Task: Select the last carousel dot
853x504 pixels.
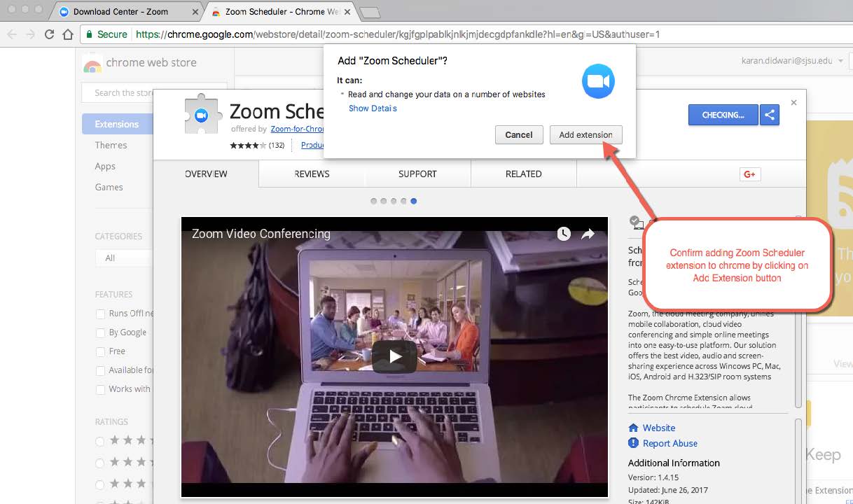Action: click(413, 201)
